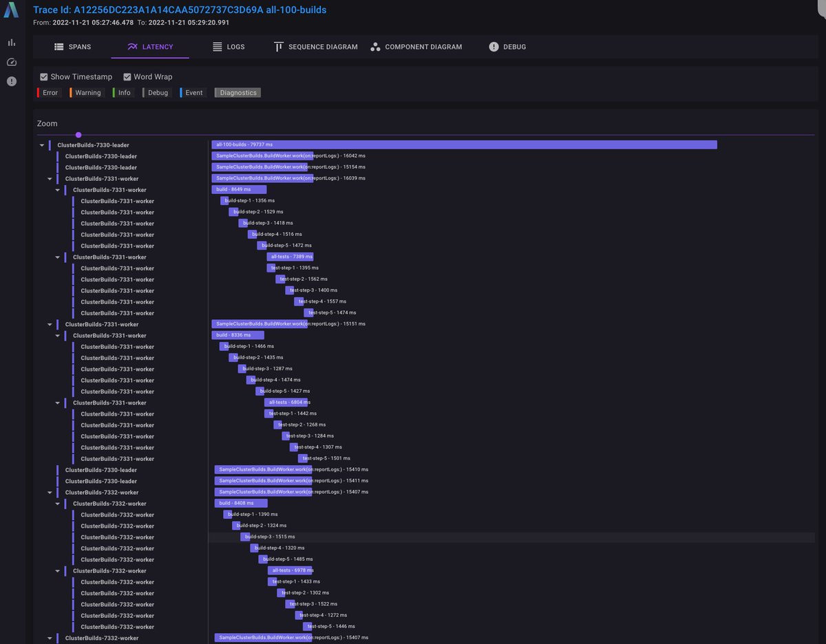This screenshot has height=644, width=826.
Task: Toggle the Word Wrap checkbox
Action: pyautogui.click(x=127, y=77)
